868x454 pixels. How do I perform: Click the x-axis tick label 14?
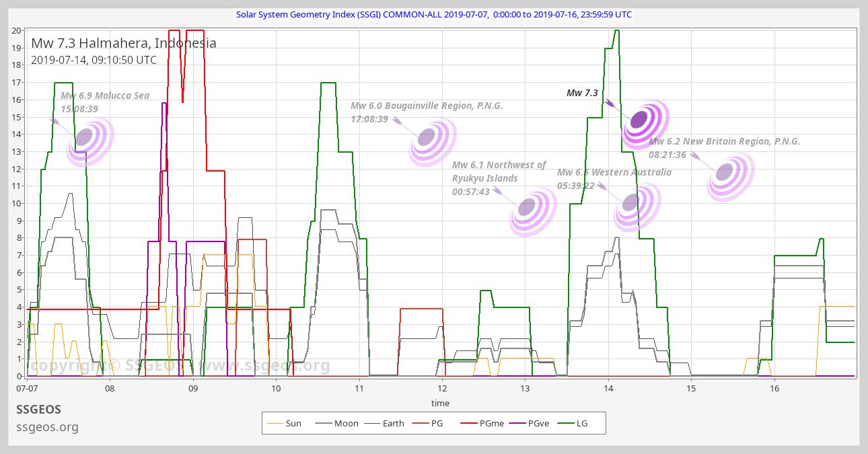pyautogui.click(x=608, y=388)
